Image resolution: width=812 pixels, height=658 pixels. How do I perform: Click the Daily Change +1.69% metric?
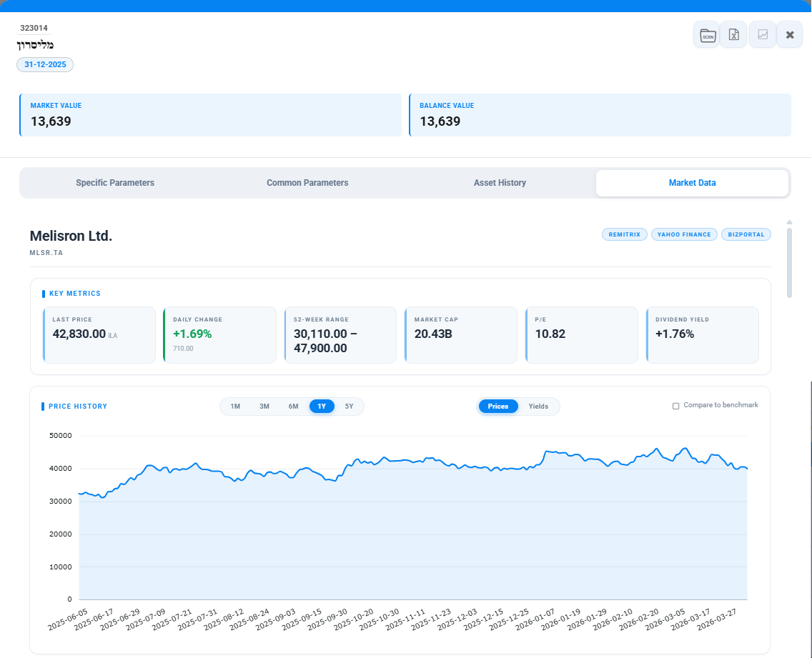(x=219, y=335)
